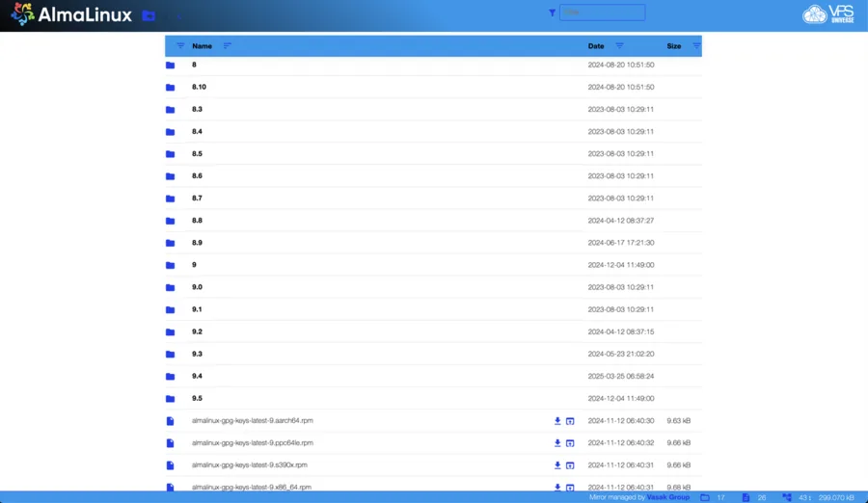
Task: Click file icon of the aarch64.rpm row
Action: click(x=171, y=421)
